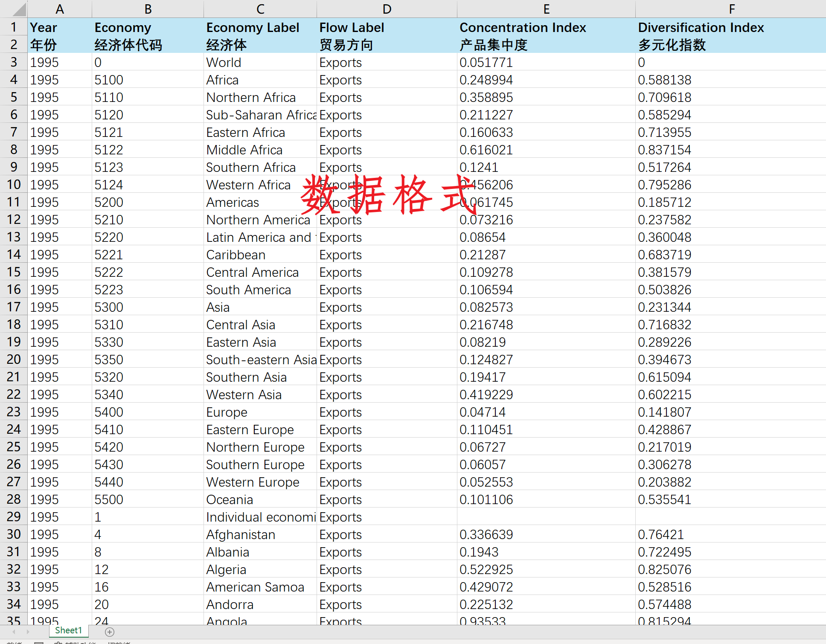
Task: Click the cell with value 0.825076
Action: pos(664,570)
